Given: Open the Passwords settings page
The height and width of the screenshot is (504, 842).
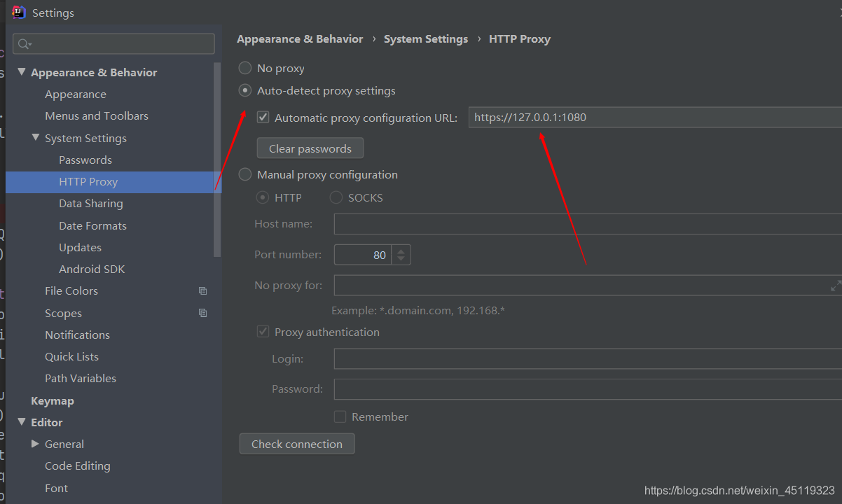Looking at the screenshot, I should 85,160.
